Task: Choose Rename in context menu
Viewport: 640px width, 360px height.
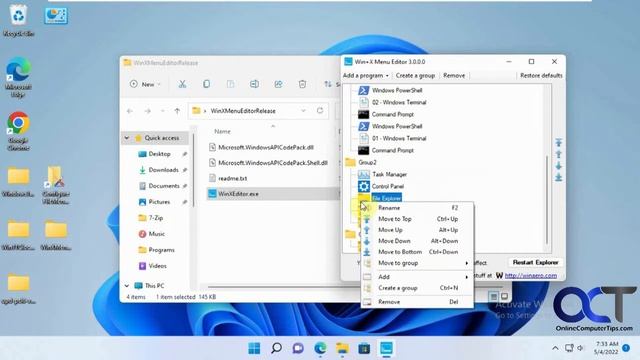Action: pos(417,208)
